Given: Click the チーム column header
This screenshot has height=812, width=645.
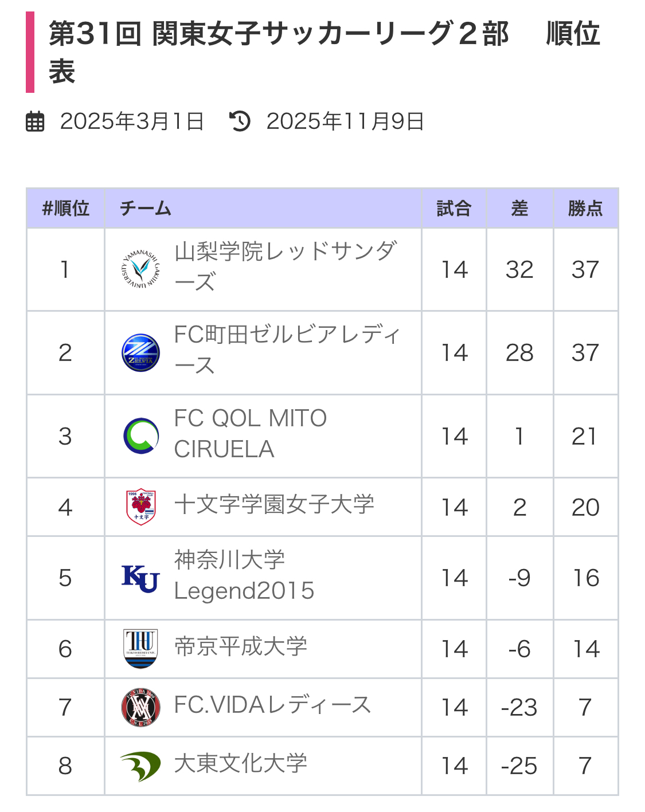Looking at the screenshot, I should (146, 209).
